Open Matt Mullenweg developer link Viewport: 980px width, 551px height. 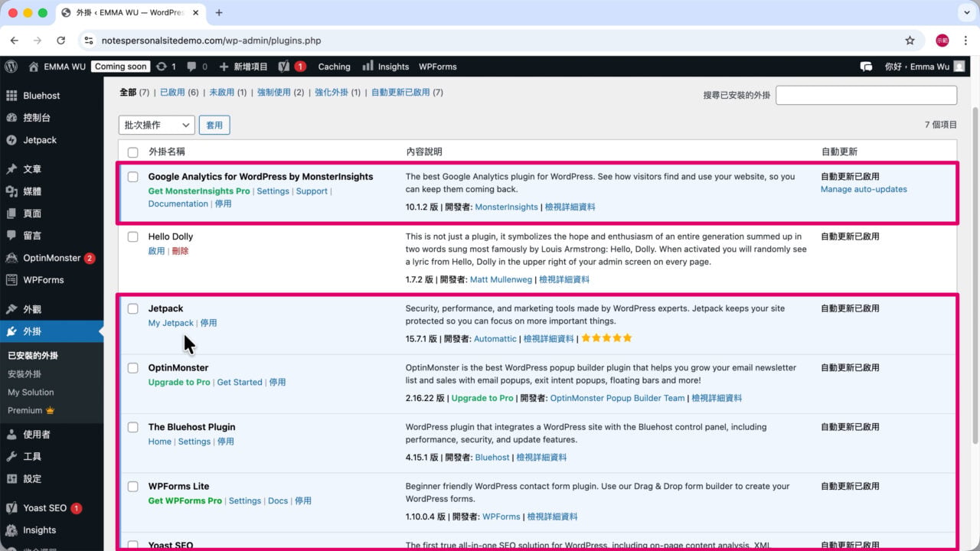[501, 280]
